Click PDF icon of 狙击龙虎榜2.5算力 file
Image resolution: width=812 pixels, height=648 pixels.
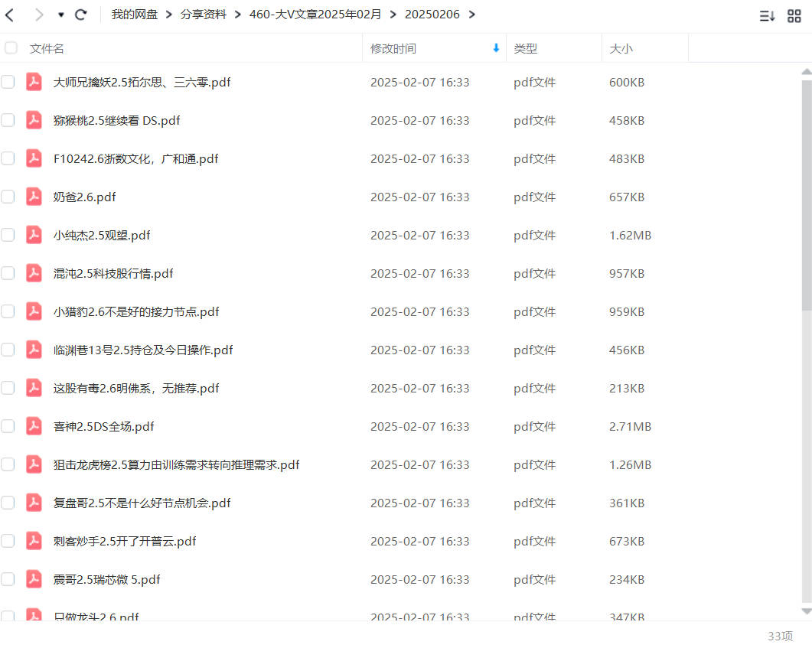pos(34,465)
